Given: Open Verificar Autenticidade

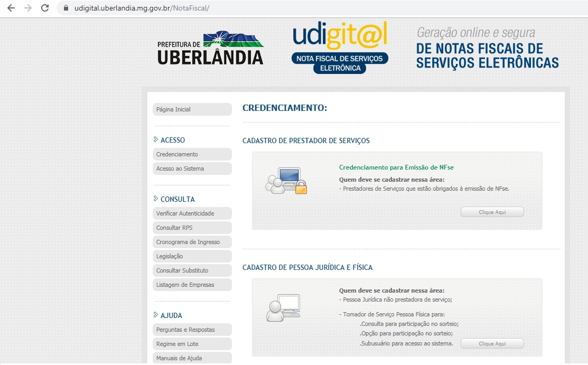Looking at the screenshot, I should click(x=192, y=213).
